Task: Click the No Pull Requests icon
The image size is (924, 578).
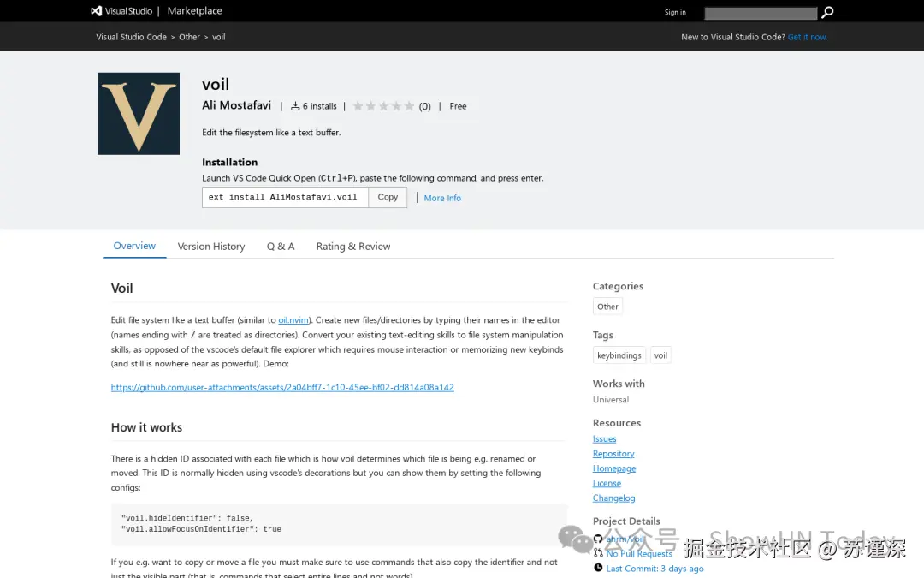Action: click(x=598, y=553)
